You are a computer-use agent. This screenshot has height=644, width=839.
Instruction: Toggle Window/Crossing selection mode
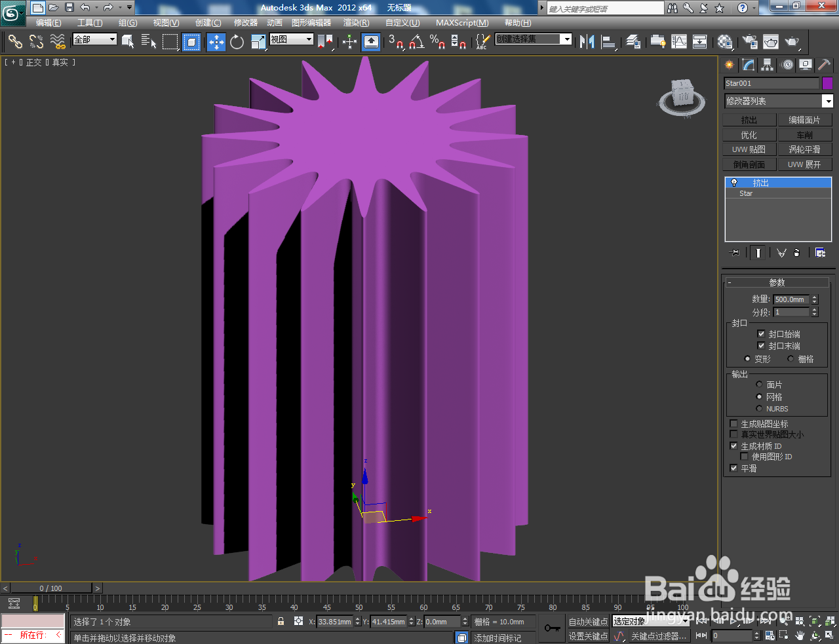pyautogui.click(x=191, y=42)
